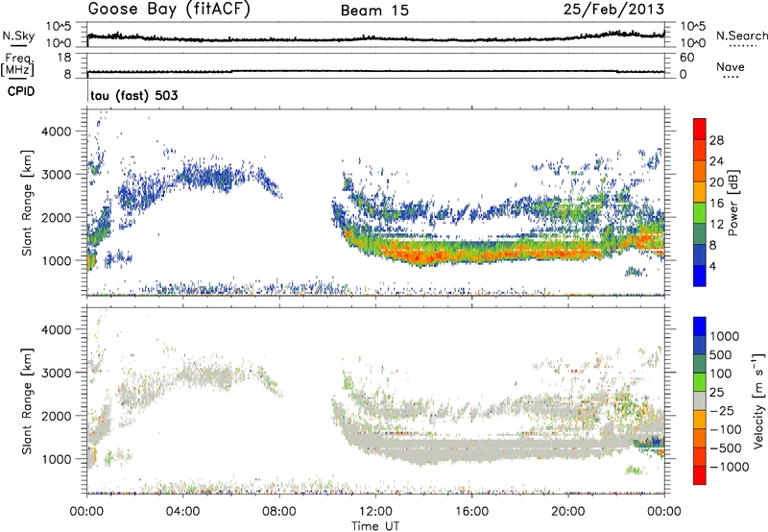Screen dimensions: 768x532
Task: Click the "4" tick on Power colorbar
Action: click(713, 266)
